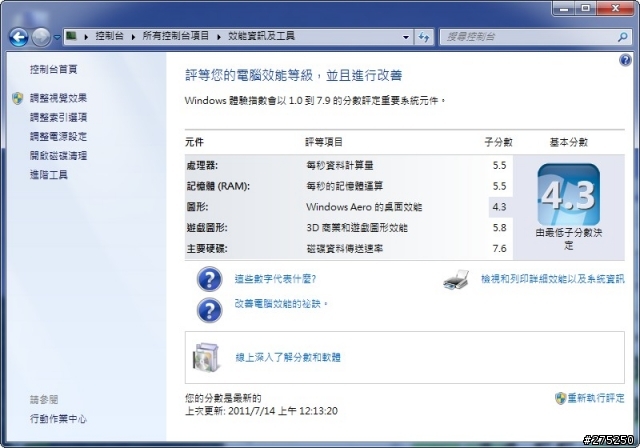Click the shield icon beside 調整視覺效果
This screenshot has width=640, height=448.
tap(18, 98)
